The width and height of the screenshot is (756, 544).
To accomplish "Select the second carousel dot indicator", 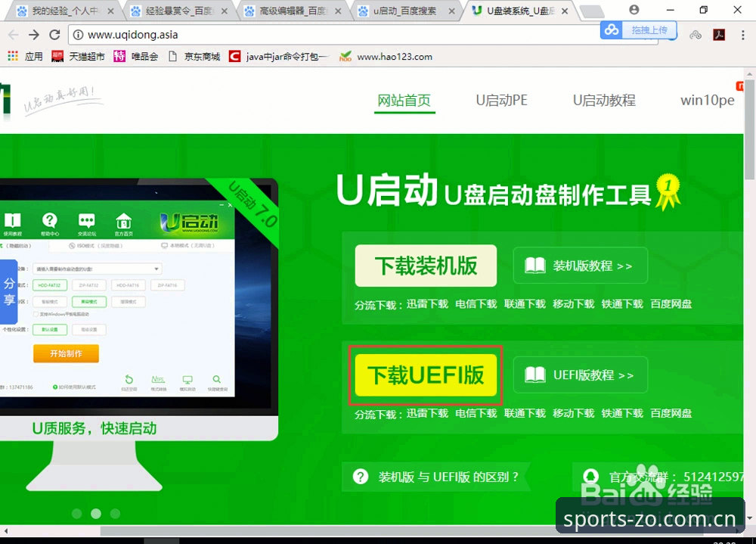I will 96,514.
